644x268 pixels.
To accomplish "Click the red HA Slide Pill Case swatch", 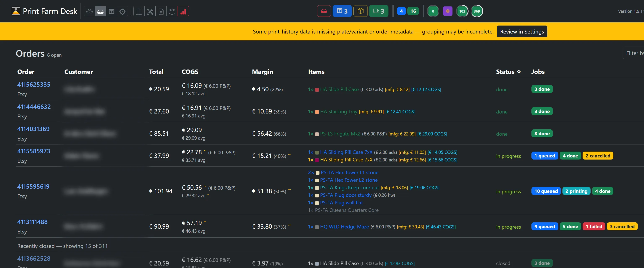I will pyautogui.click(x=317, y=90).
